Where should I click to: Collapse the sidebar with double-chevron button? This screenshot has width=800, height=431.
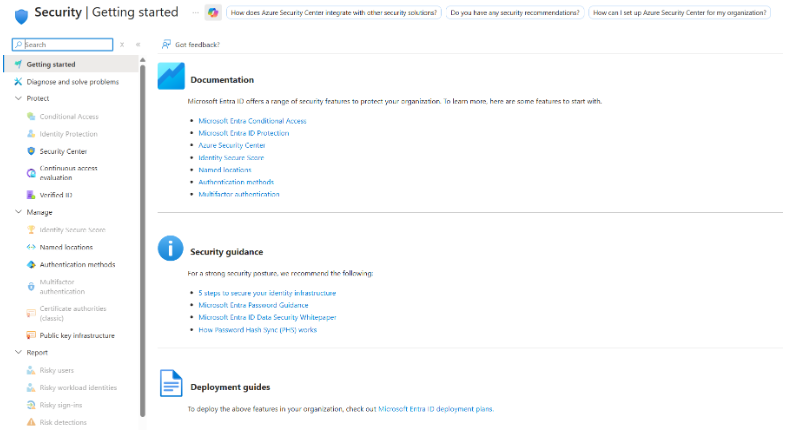(x=138, y=45)
